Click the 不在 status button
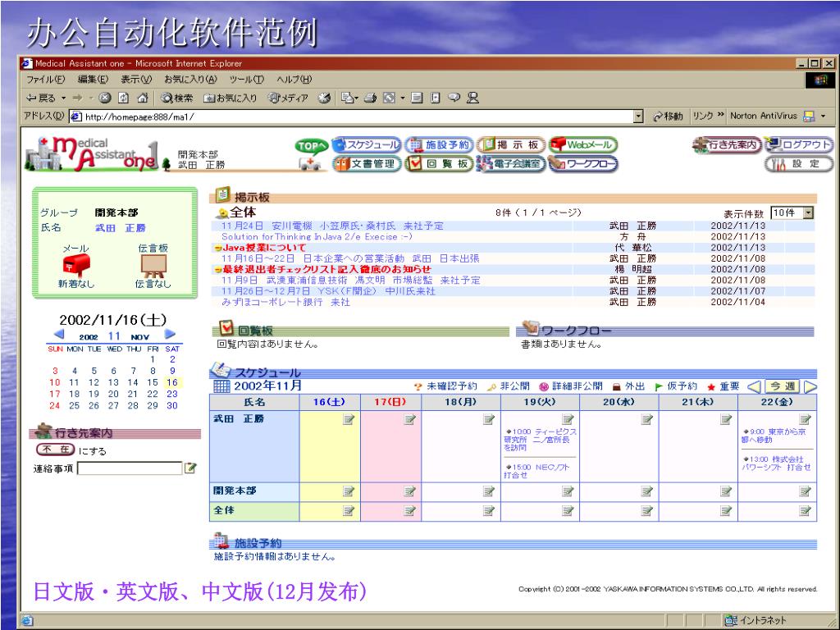Image resolution: width=840 pixels, height=630 pixels. click(56, 450)
